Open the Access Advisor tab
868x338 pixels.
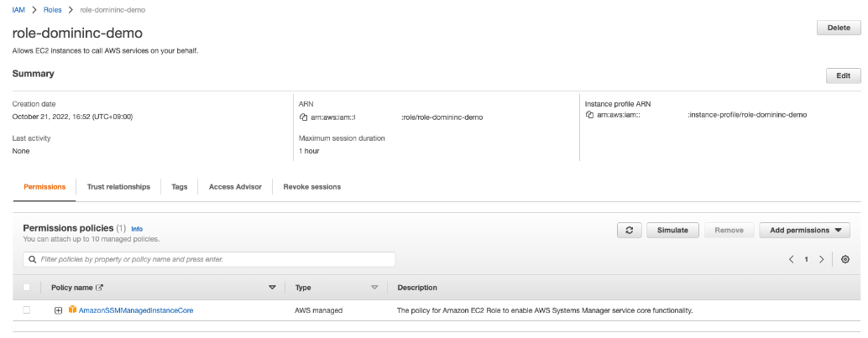tap(235, 186)
